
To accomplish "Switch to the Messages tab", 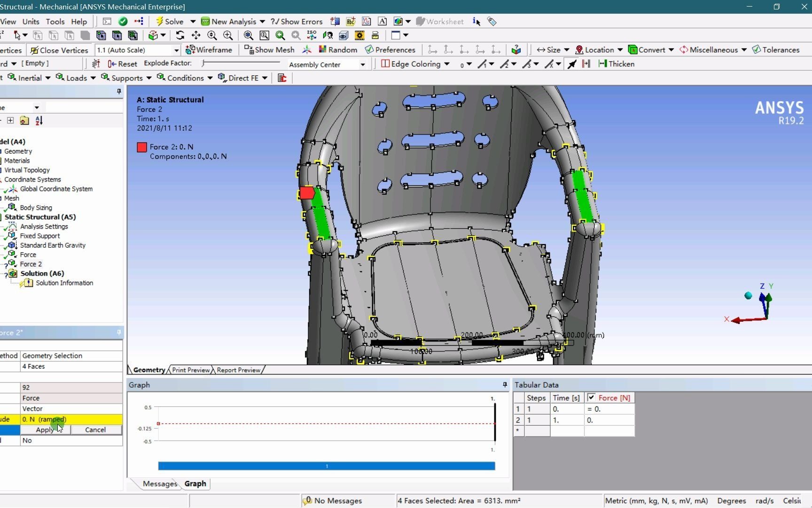I will tap(160, 484).
